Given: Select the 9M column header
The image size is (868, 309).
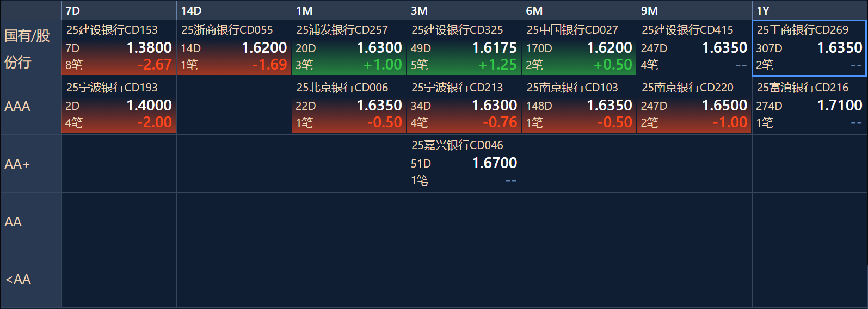Looking at the screenshot, I should [694, 10].
